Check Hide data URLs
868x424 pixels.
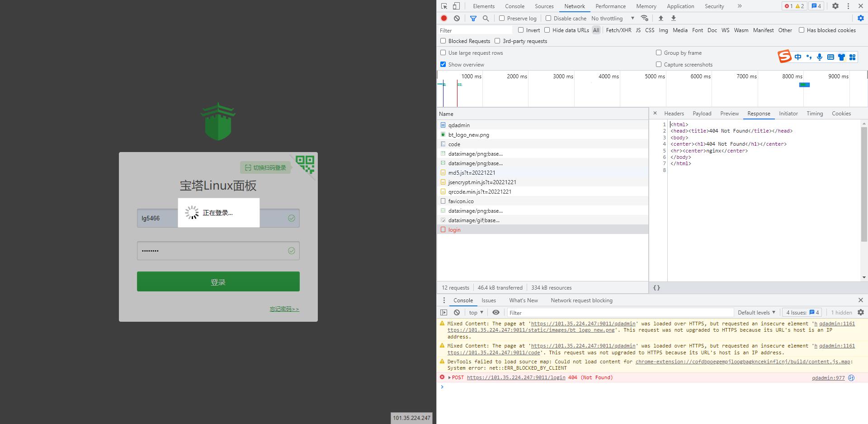click(x=547, y=30)
